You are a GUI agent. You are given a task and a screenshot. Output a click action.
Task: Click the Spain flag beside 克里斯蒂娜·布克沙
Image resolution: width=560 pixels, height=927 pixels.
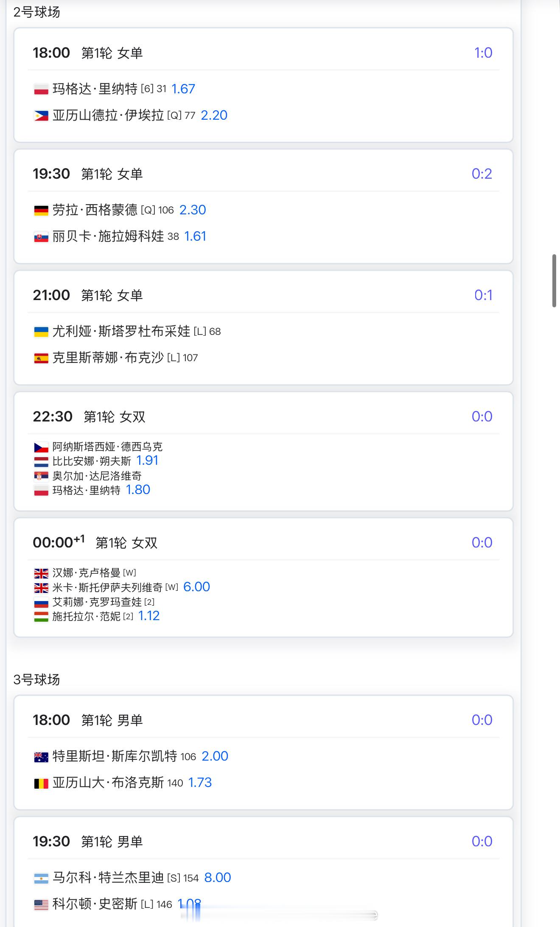(41, 358)
